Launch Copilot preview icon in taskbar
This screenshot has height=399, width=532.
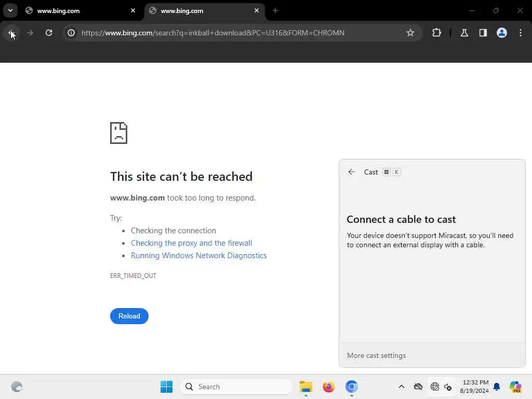pyautogui.click(x=515, y=387)
